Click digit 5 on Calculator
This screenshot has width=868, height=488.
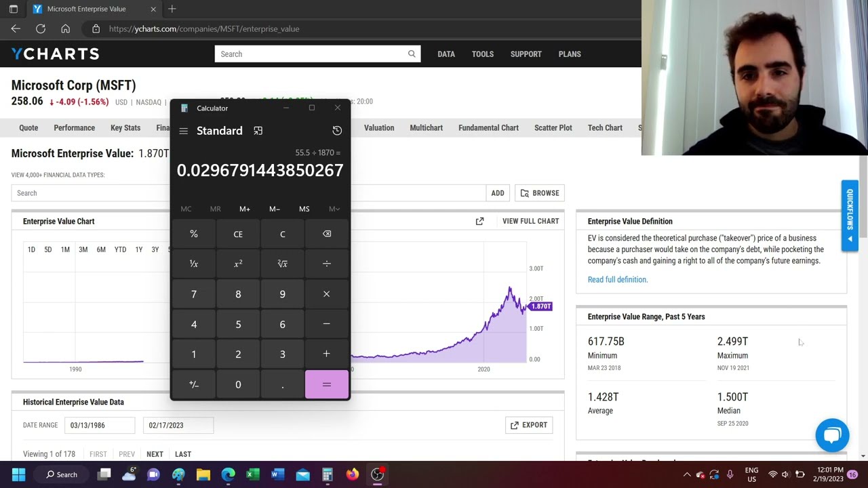point(238,324)
